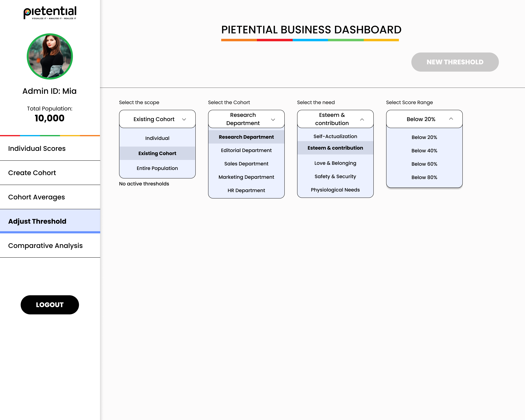Click the score range up-chevron
525x420 pixels.
pyautogui.click(x=451, y=119)
